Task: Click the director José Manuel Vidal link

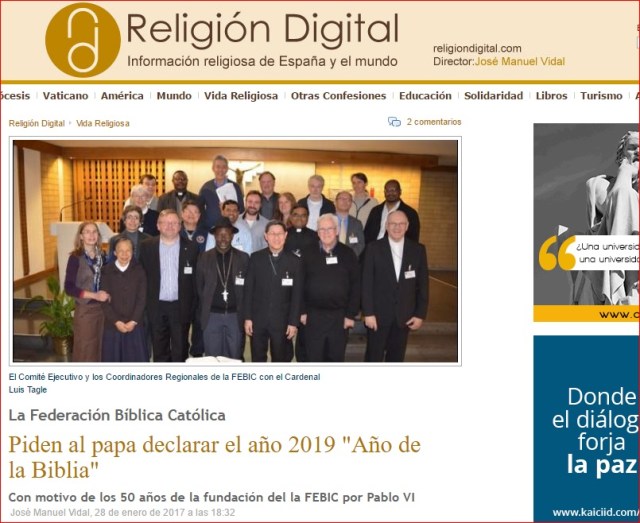Action: (x=520, y=62)
